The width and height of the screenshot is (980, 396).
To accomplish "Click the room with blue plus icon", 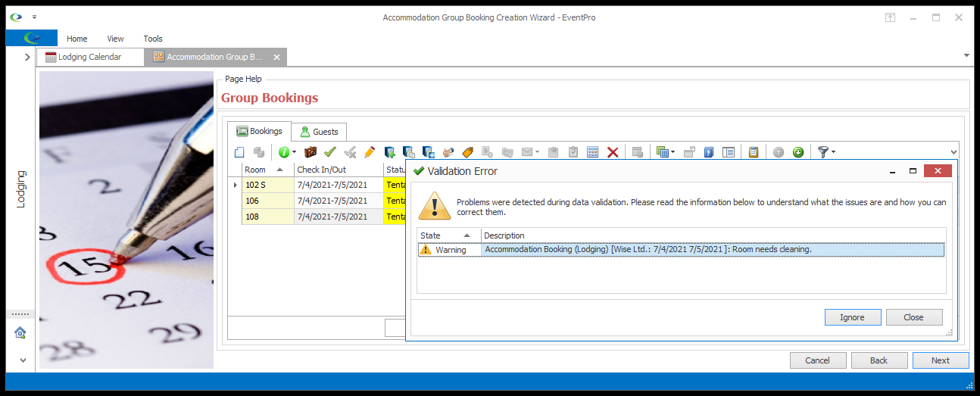I will point(429,152).
